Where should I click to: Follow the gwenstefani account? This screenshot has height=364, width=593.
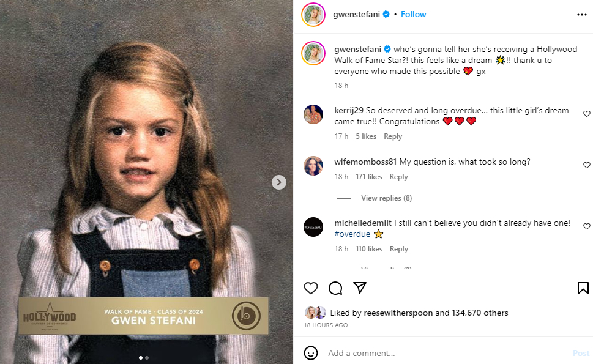point(414,14)
